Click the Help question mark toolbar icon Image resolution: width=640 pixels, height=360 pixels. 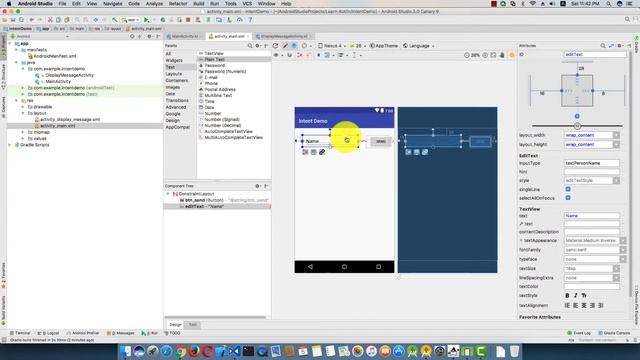(x=250, y=20)
